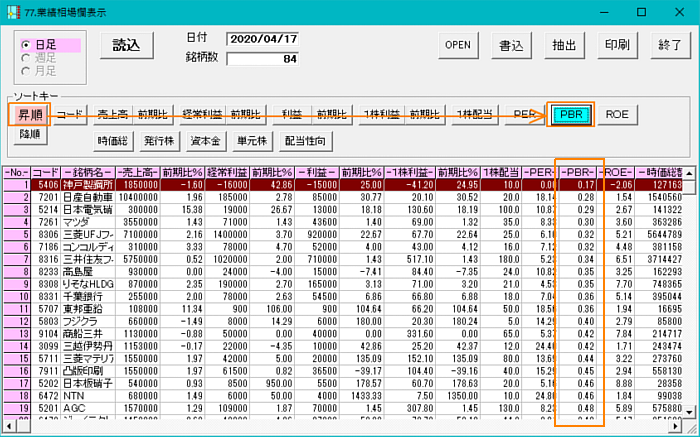The height and width of the screenshot is (437, 700).
Task: Click the 終了 button
Action: 671,46
